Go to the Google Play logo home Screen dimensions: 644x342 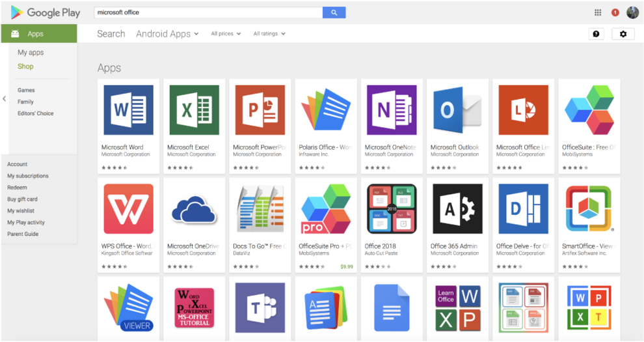click(45, 12)
